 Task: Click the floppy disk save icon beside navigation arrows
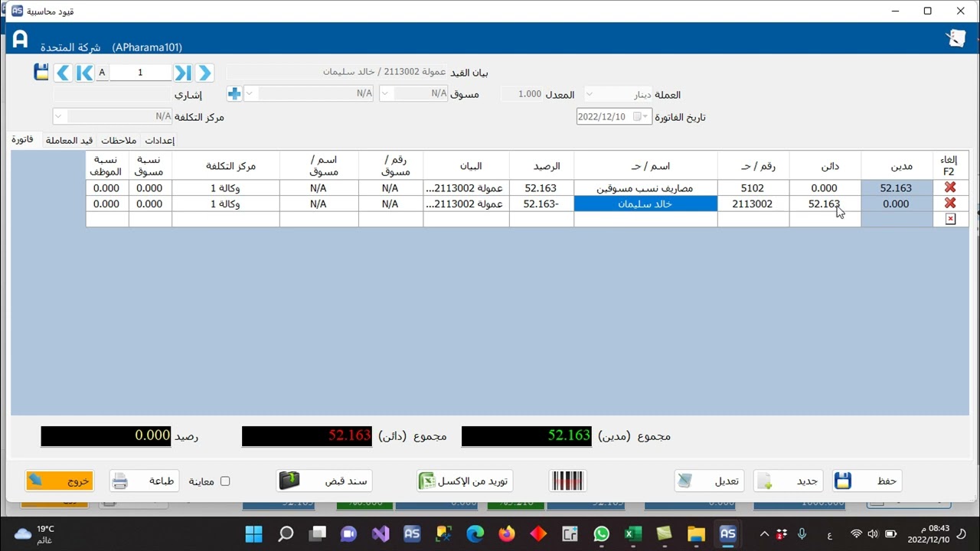41,73
